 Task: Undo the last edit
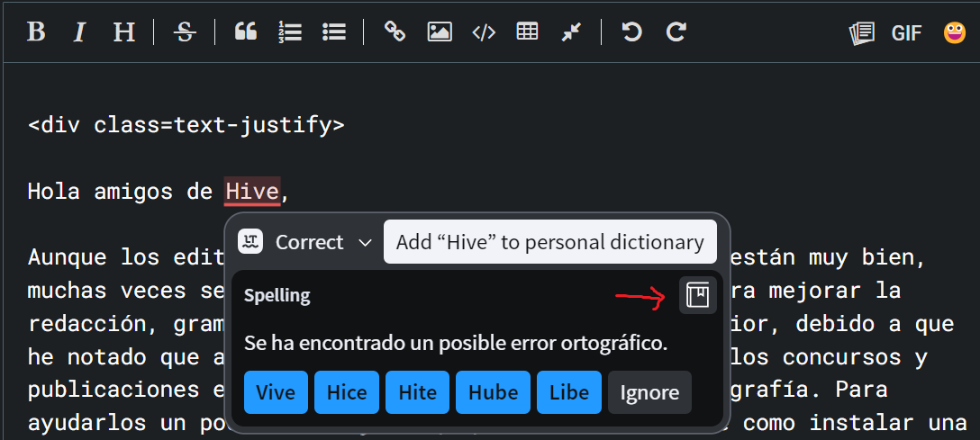632,31
